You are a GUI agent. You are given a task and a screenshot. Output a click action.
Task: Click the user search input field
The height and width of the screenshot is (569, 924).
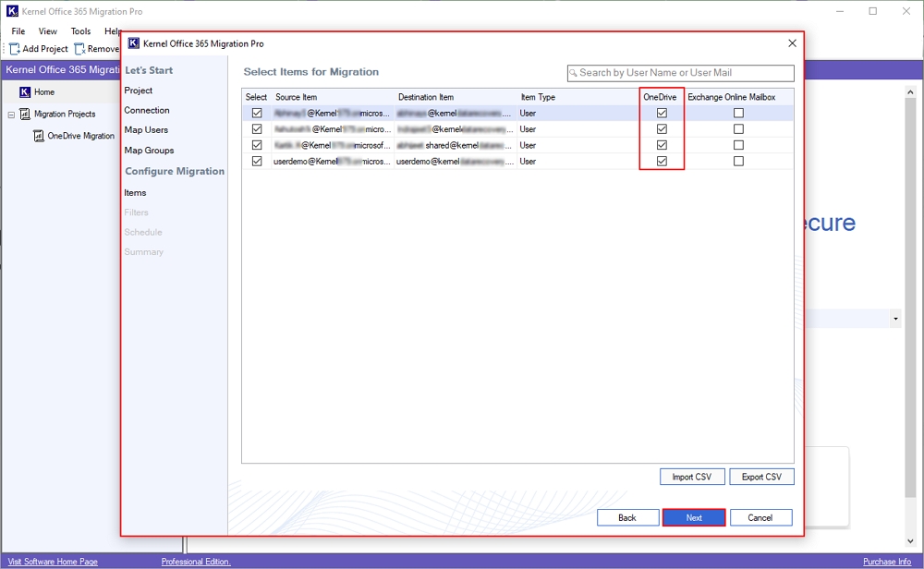tap(684, 73)
